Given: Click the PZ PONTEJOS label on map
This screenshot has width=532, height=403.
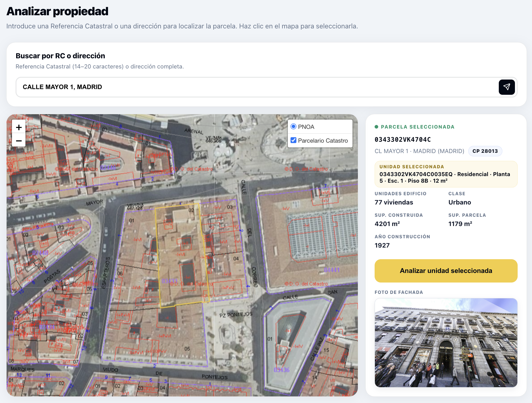Looking at the screenshot, I should click(236, 315).
